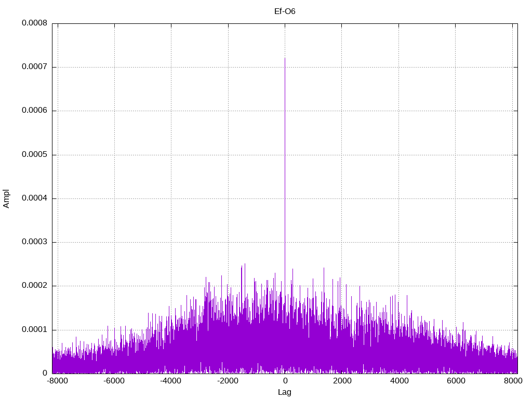Click the 'Lag' x-axis label

(285, 392)
